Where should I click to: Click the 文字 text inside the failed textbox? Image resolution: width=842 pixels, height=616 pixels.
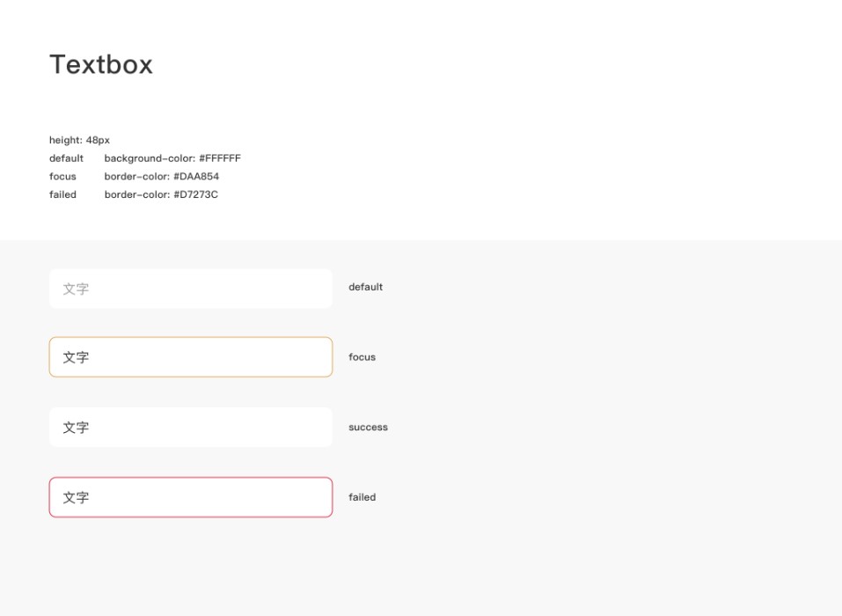[x=76, y=497]
